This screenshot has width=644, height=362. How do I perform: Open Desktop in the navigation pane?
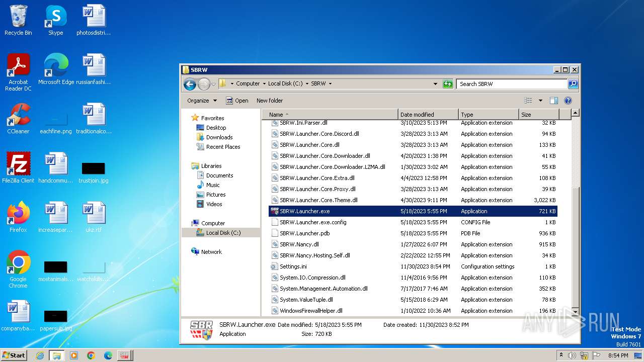(x=216, y=128)
